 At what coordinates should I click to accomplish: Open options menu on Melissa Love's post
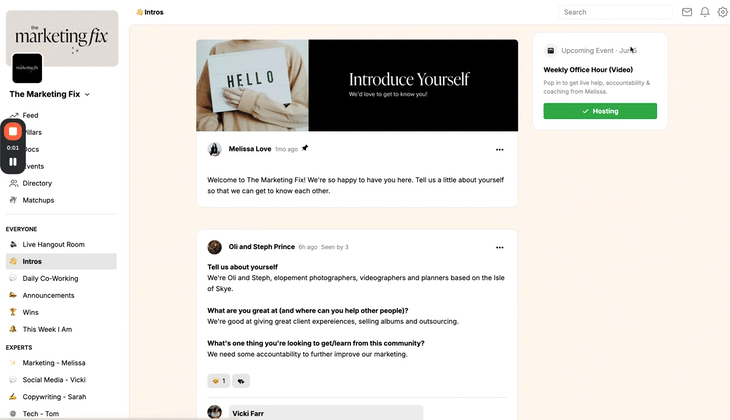pos(500,149)
